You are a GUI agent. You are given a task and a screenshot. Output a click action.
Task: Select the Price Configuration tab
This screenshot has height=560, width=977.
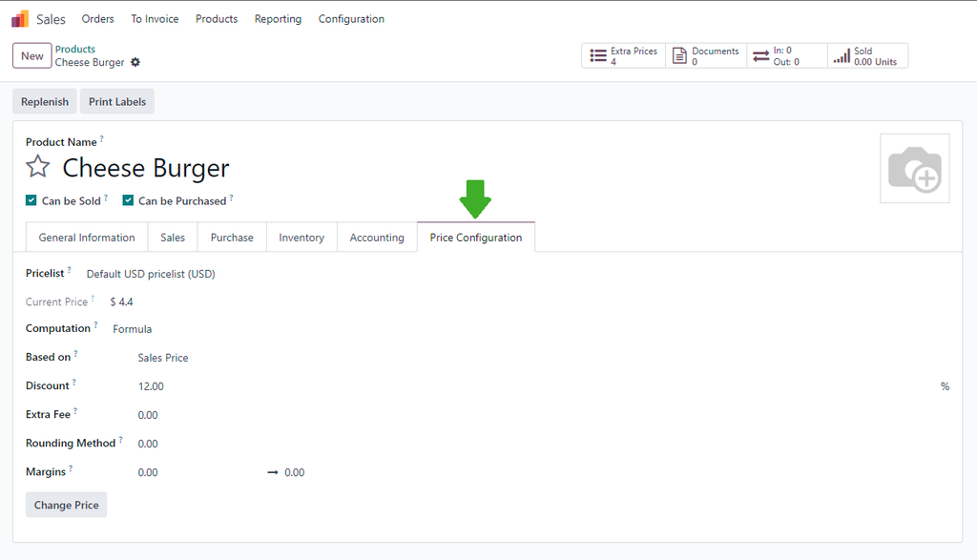click(x=476, y=238)
